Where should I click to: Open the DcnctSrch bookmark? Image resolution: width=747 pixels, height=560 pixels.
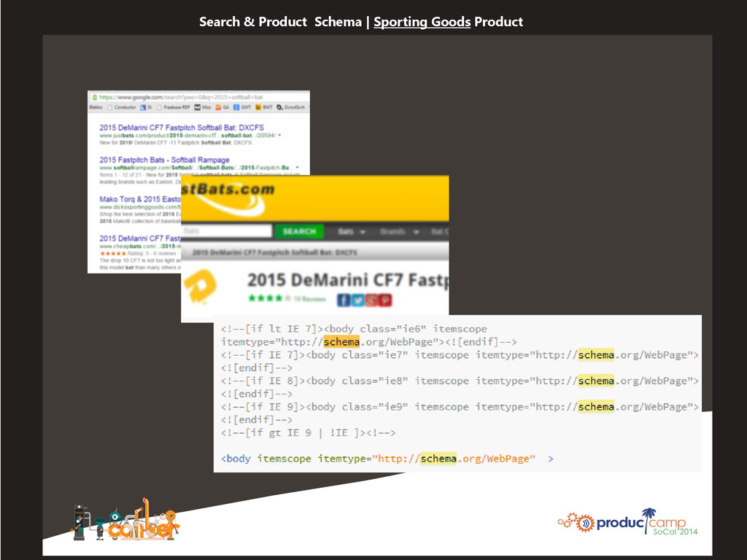(290, 108)
